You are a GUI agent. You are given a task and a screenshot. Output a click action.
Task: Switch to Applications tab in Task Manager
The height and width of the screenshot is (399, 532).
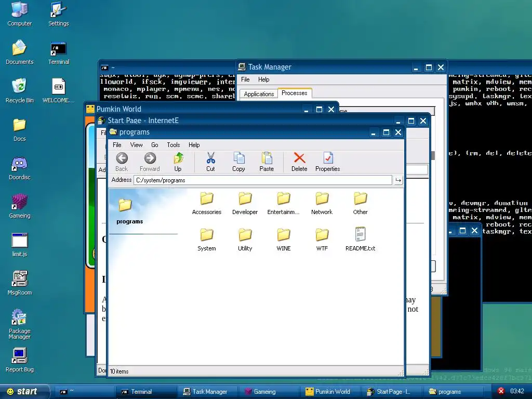pos(259,94)
